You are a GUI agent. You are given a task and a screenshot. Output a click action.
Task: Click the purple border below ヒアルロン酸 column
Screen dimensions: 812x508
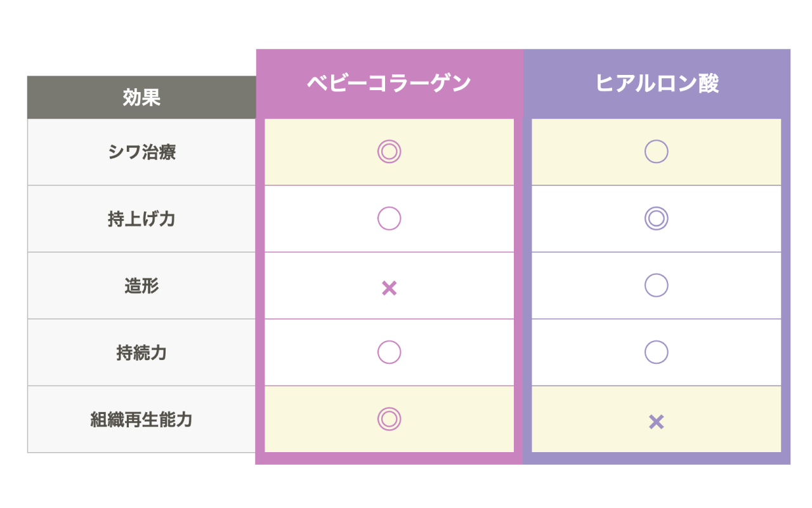[656, 458]
